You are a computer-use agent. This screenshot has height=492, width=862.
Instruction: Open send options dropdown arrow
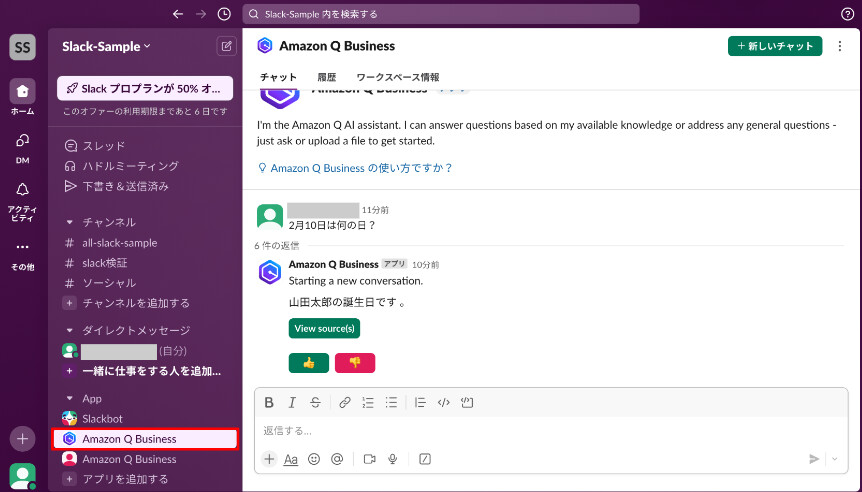tap(835, 459)
